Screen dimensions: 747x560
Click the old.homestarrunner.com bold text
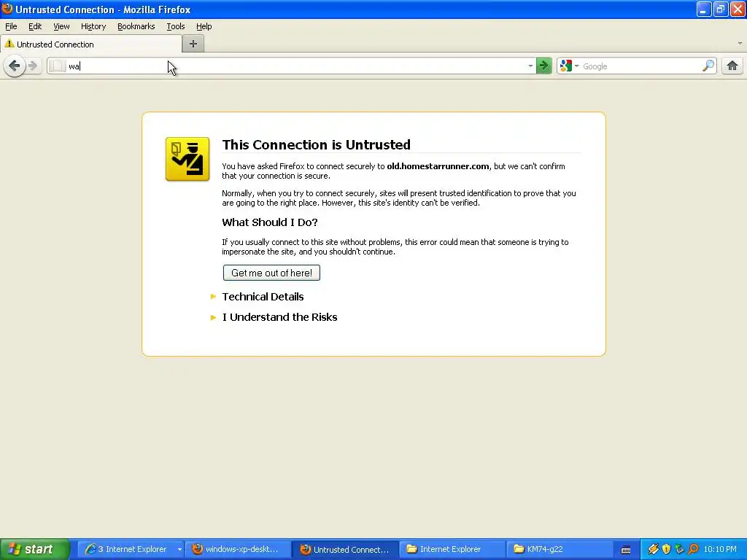[438, 166]
